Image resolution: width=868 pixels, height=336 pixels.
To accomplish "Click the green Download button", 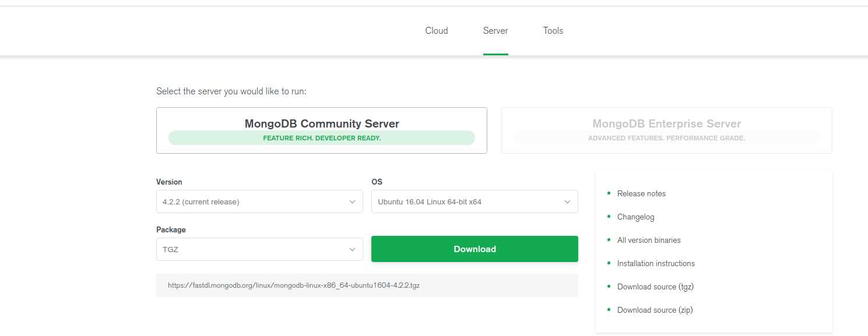I will tap(475, 249).
